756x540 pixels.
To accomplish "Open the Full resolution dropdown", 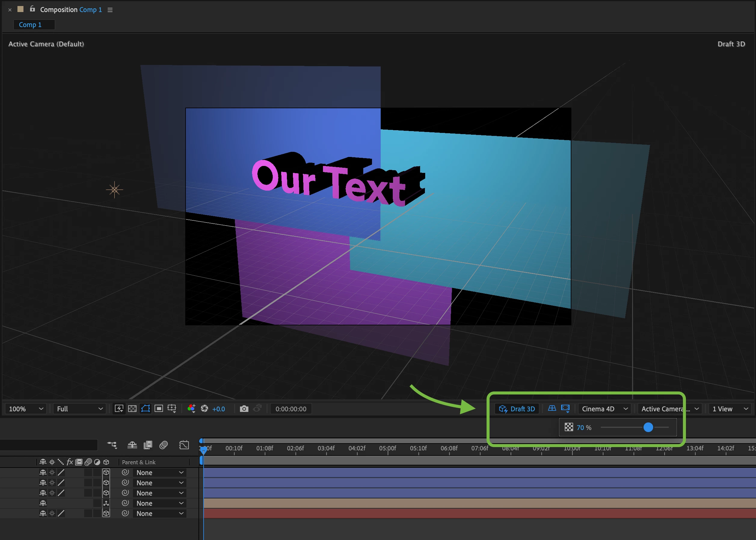I will (x=79, y=409).
